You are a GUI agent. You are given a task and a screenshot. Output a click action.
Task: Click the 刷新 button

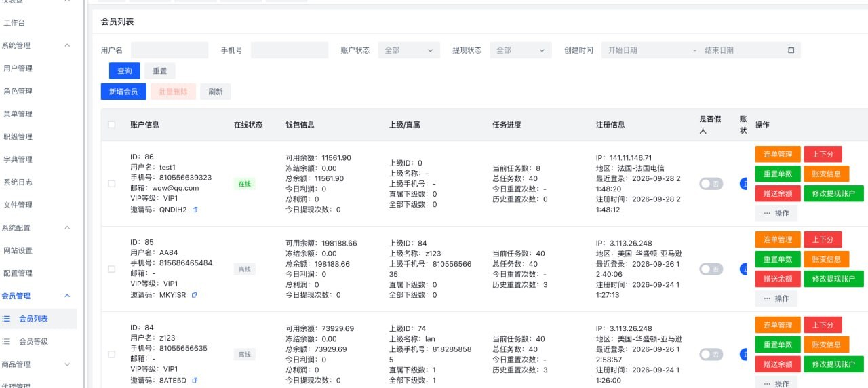[216, 92]
